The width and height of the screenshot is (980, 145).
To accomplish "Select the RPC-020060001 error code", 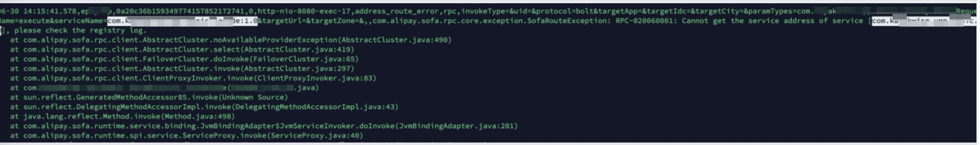I will click(x=644, y=21).
